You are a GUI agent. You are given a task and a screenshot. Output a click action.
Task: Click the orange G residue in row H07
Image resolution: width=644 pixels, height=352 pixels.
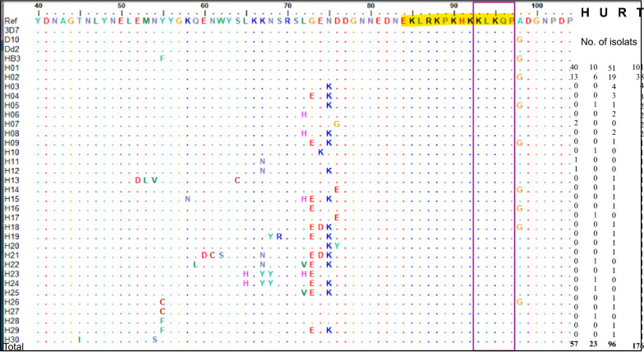coord(337,124)
